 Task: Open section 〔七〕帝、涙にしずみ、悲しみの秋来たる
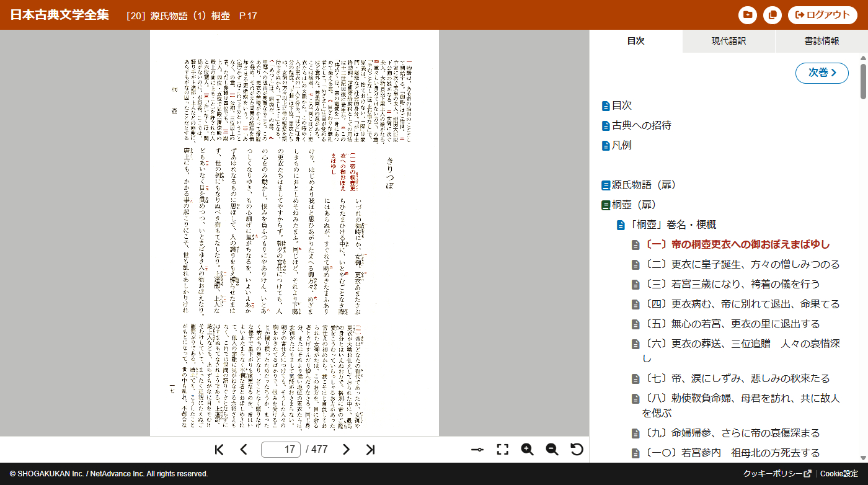(737, 378)
